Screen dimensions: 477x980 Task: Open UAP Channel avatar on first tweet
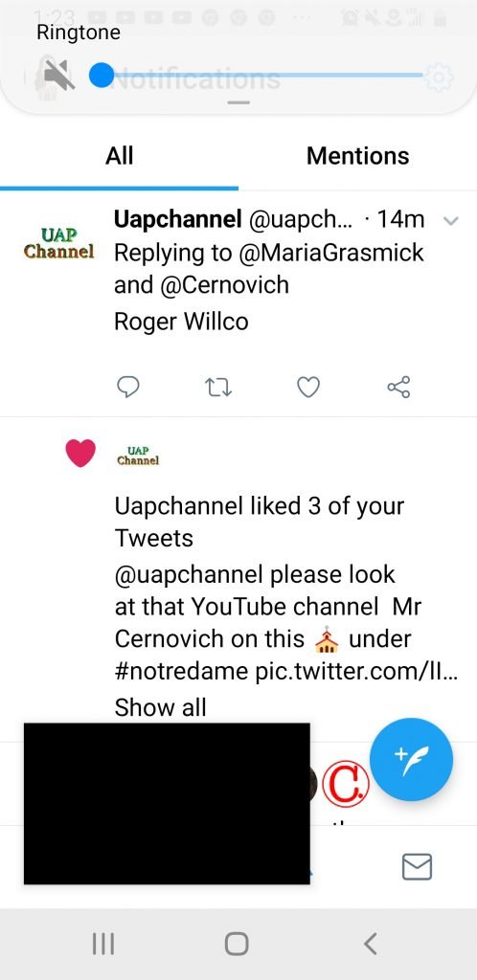pyautogui.click(x=58, y=244)
